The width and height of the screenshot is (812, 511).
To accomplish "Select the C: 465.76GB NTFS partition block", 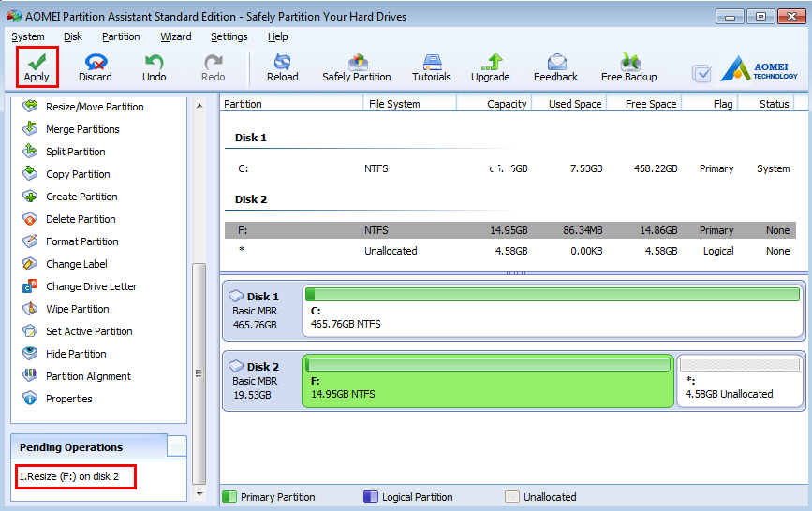I will pos(553,311).
